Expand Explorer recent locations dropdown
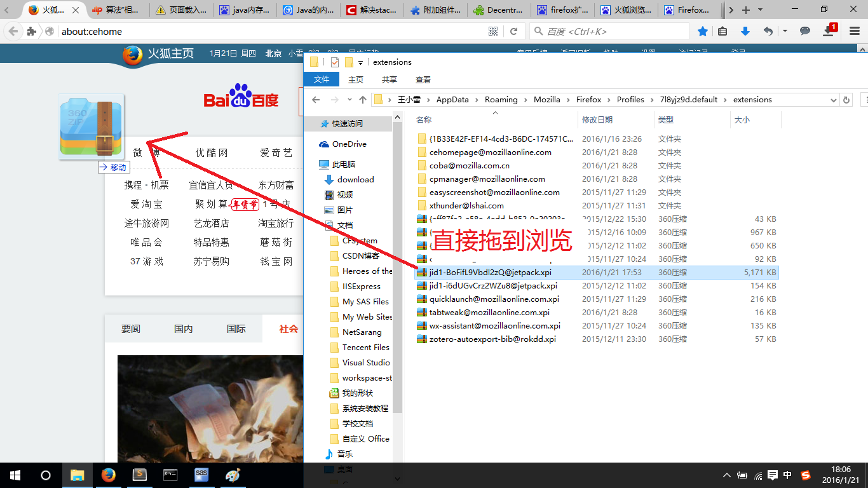 pos(348,100)
